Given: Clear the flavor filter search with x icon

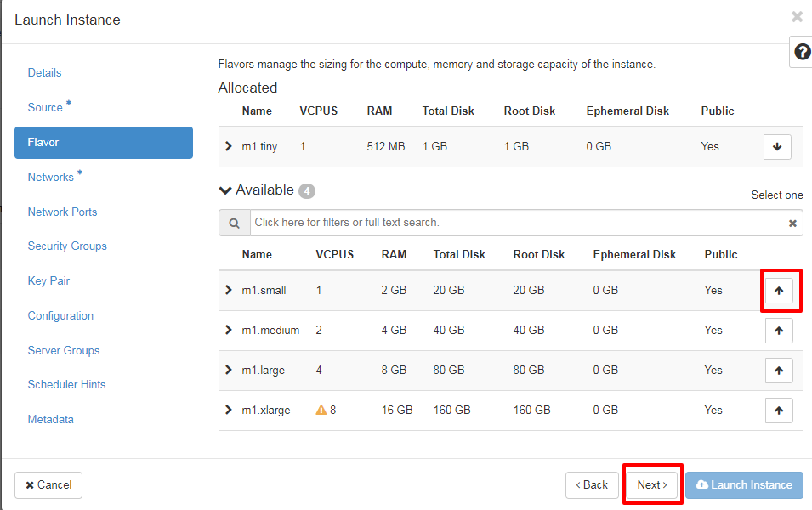Looking at the screenshot, I should (792, 223).
